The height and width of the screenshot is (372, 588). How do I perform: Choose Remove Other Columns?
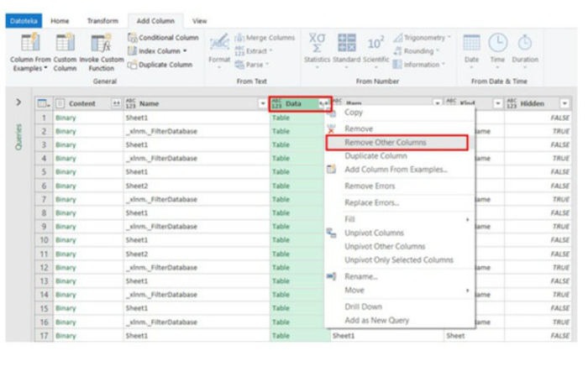click(x=397, y=143)
